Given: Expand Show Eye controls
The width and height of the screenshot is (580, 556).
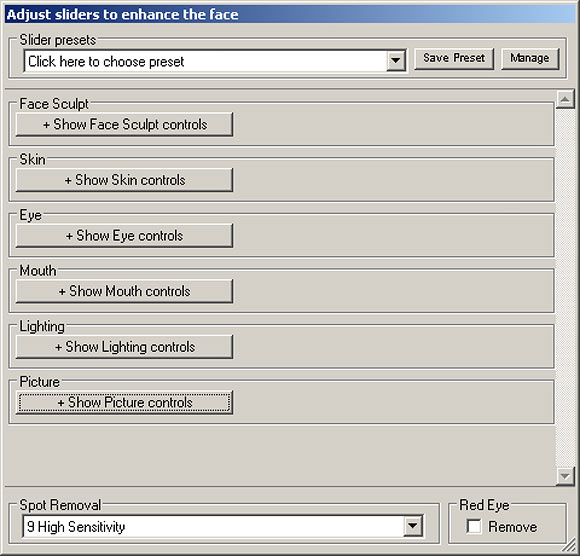Looking at the screenshot, I should click(x=124, y=236).
